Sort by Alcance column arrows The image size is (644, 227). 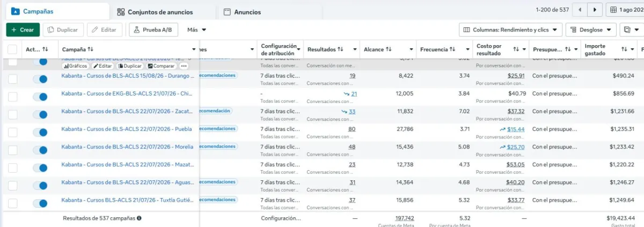389,49
